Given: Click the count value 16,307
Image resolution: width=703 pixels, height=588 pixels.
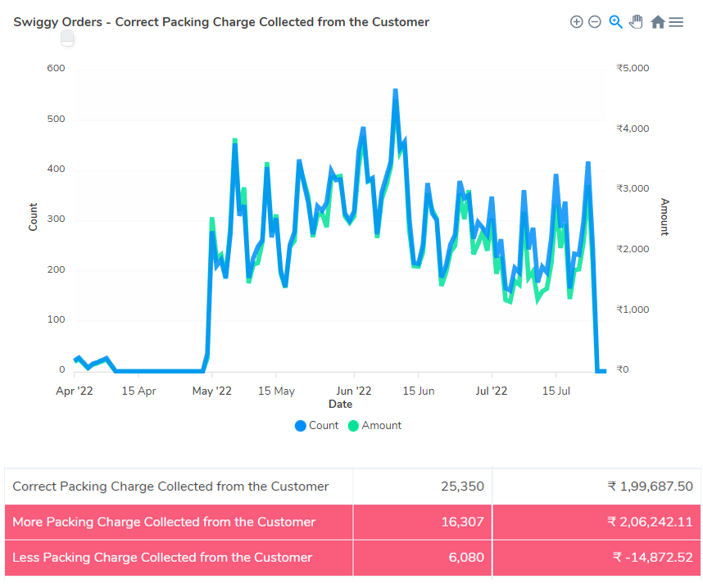Looking at the screenshot, I should click(x=462, y=522).
